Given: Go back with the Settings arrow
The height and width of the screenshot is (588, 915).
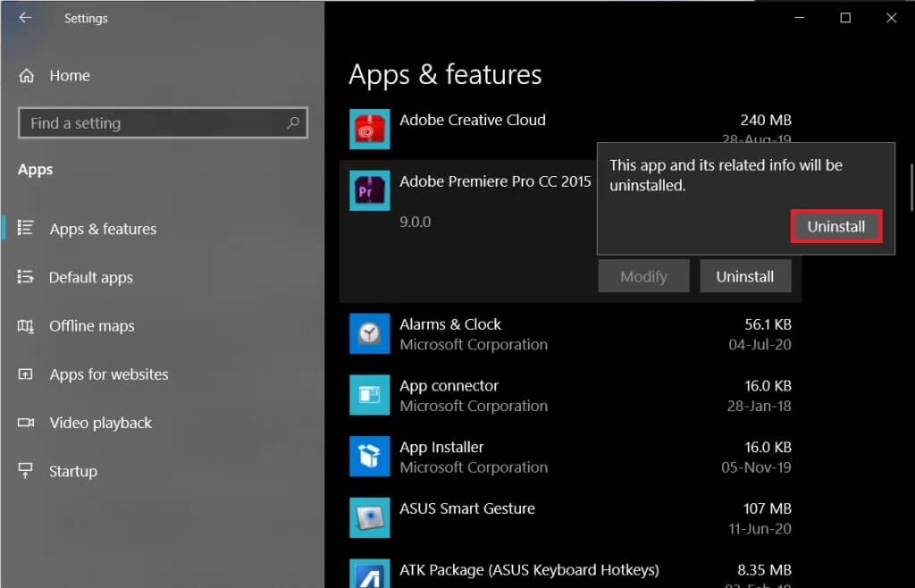Looking at the screenshot, I should [25, 18].
